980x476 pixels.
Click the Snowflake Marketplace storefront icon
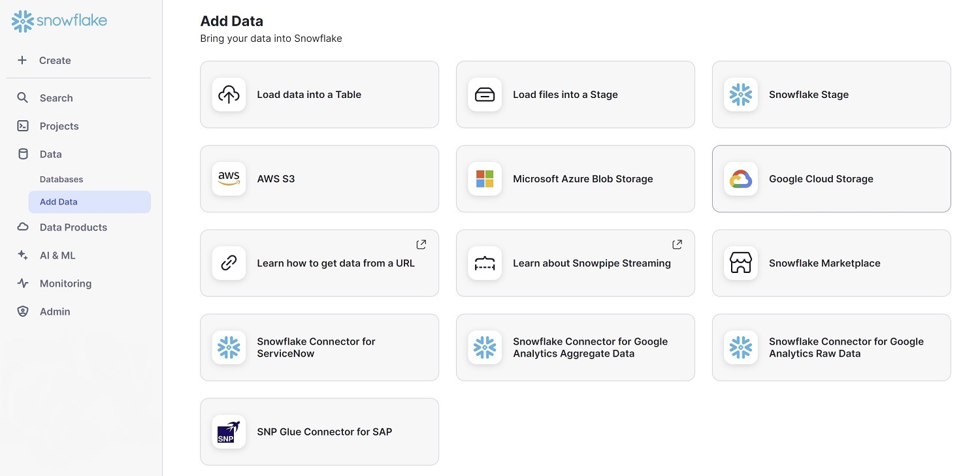(741, 263)
